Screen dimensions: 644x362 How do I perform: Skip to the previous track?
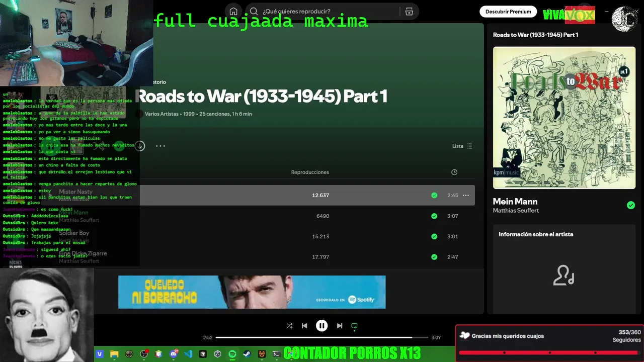304,326
